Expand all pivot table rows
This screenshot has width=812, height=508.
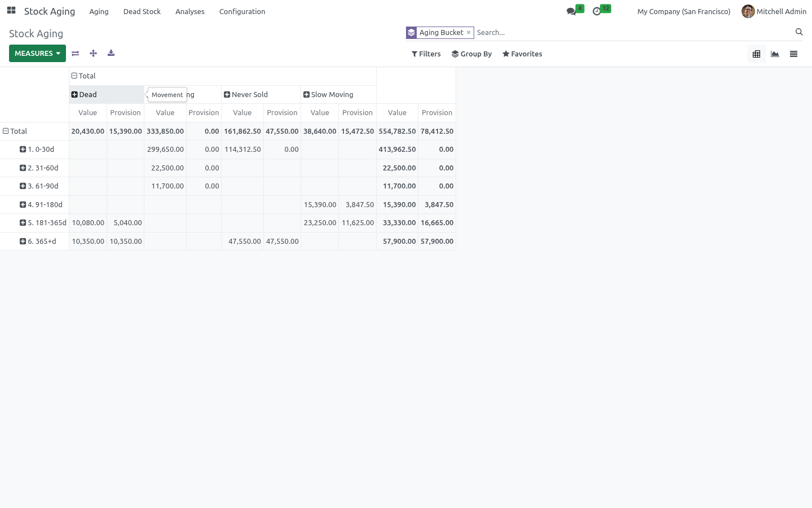tap(93, 54)
